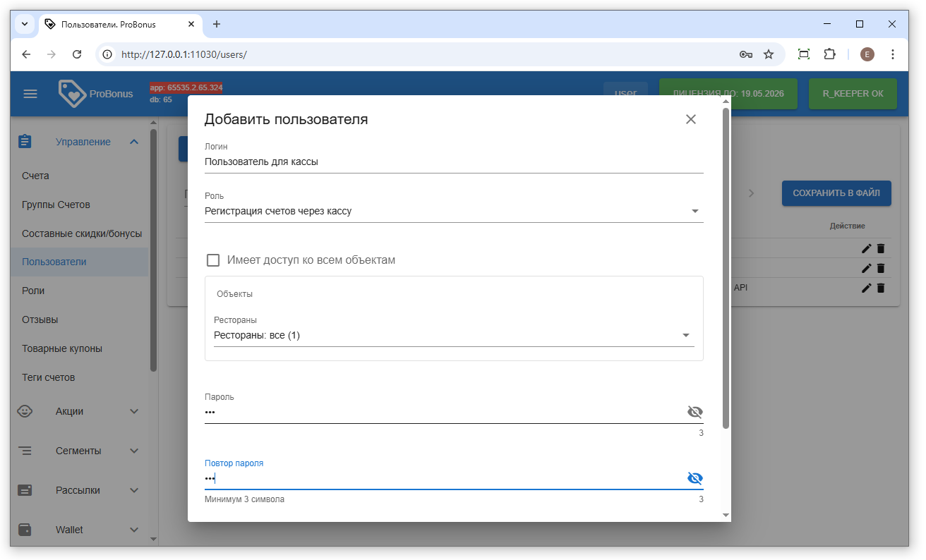Open Роли in the sidebar menu
The width and height of the screenshot is (926, 560).
pyautogui.click(x=33, y=291)
